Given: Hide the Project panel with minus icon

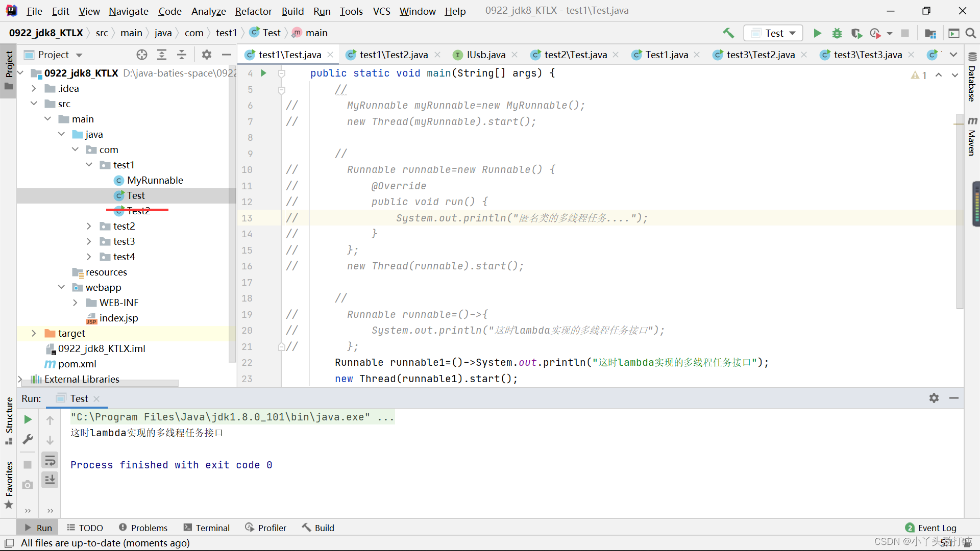Looking at the screenshot, I should click(x=227, y=55).
